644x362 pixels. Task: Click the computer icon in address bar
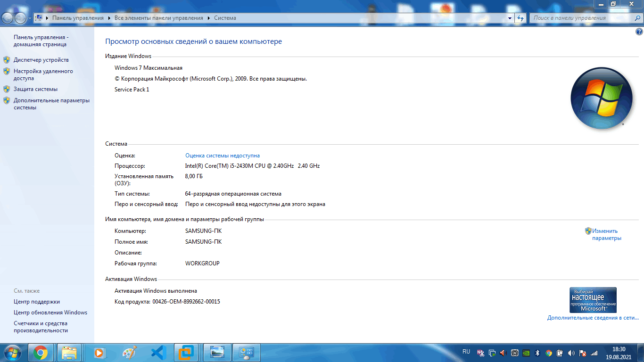point(39,18)
